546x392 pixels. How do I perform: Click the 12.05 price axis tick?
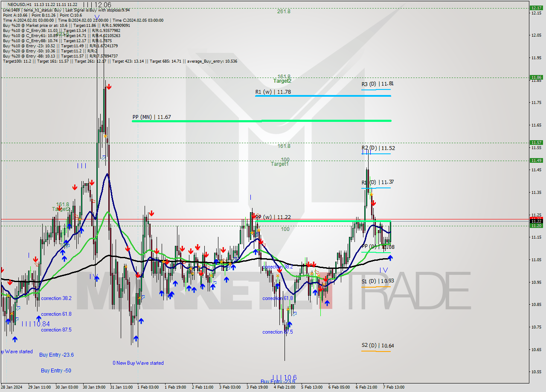pyautogui.click(x=537, y=35)
